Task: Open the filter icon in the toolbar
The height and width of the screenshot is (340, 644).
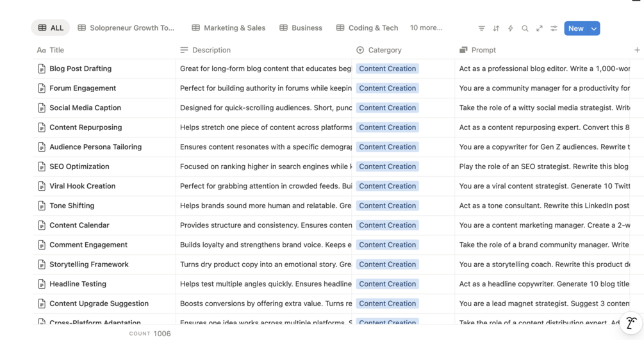Action: pos(481,28)
